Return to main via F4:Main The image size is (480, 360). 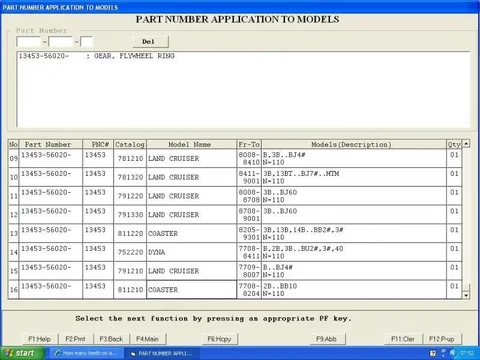point(147,339)
